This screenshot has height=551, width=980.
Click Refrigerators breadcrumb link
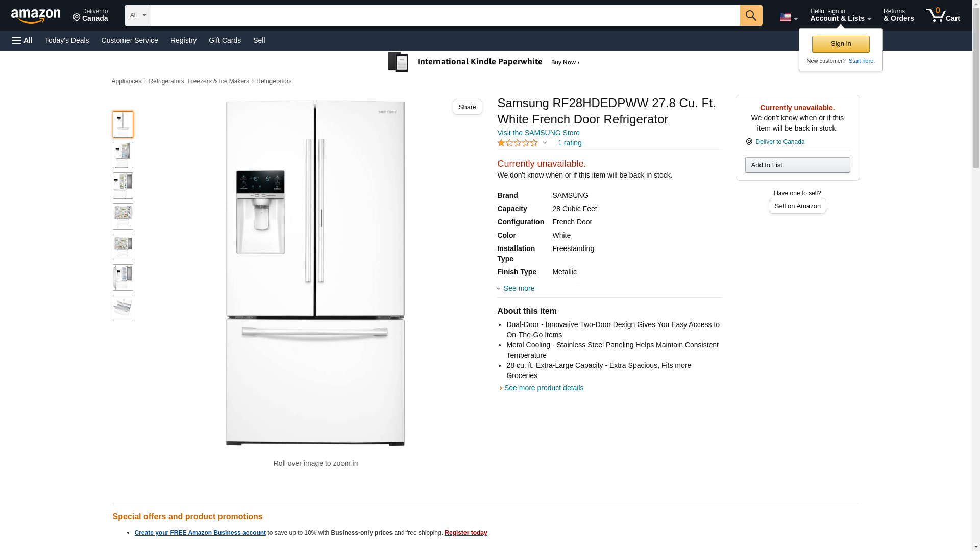click(274, 81)
